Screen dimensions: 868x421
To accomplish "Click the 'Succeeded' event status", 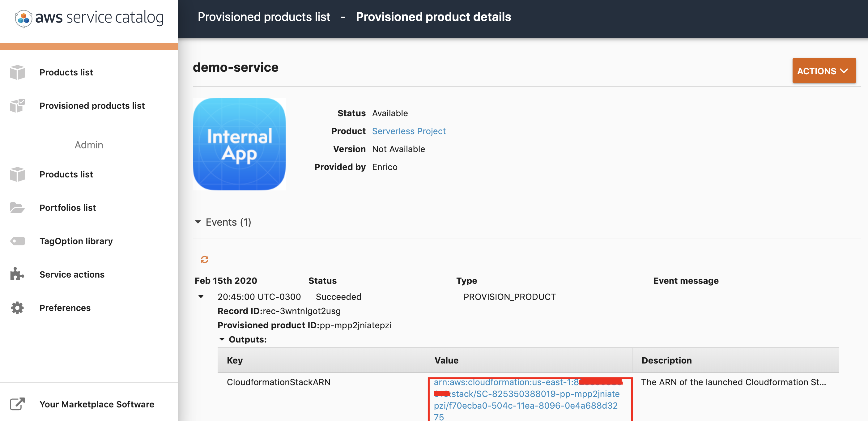I will (x=338, y=297).
